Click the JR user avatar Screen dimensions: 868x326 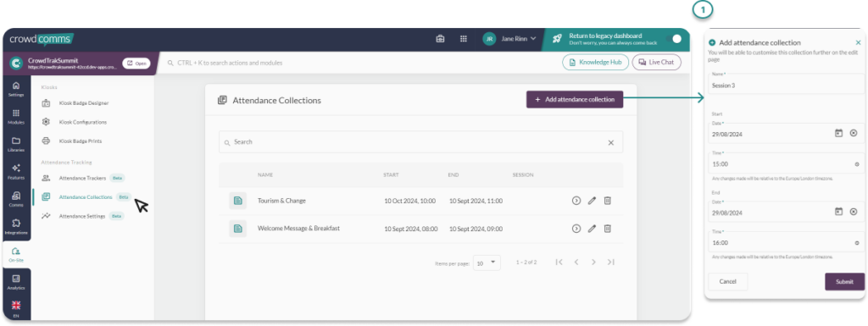pos(489,39)
